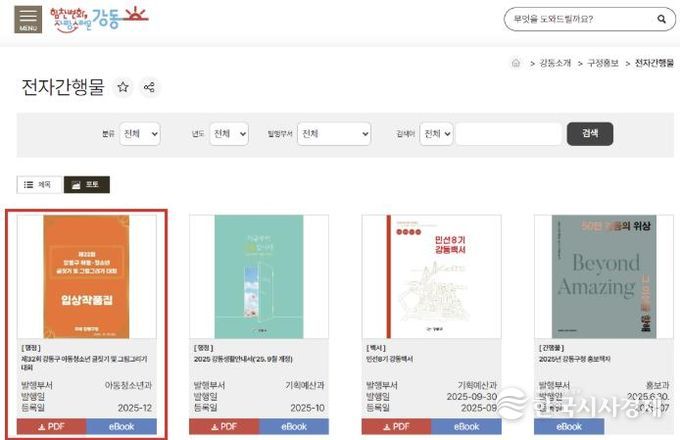Viewport: 680px width, 440px height.
Task: Click the share icon beside title
Action: click(x=149, y=88)
